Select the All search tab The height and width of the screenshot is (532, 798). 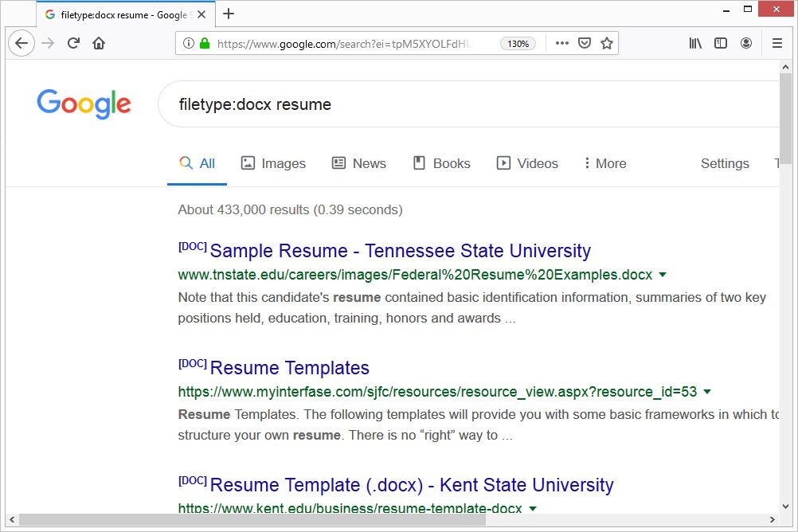click(197, 163)
